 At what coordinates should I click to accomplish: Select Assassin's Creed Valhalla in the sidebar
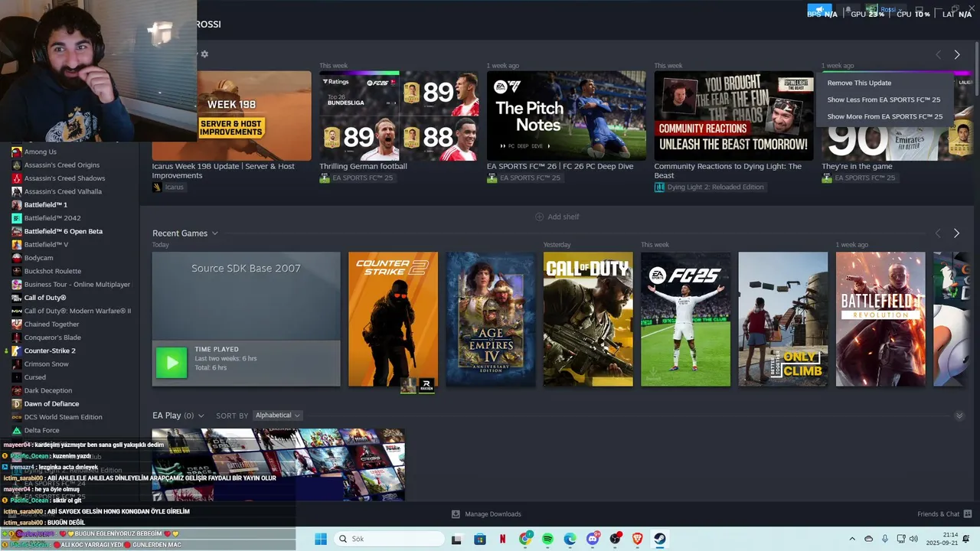(x=63, y=191)
